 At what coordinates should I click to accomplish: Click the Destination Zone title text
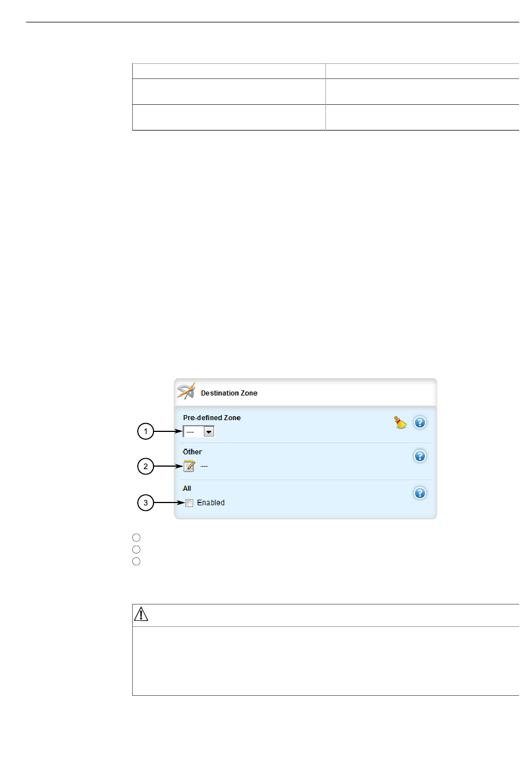(x=229, y=393)
